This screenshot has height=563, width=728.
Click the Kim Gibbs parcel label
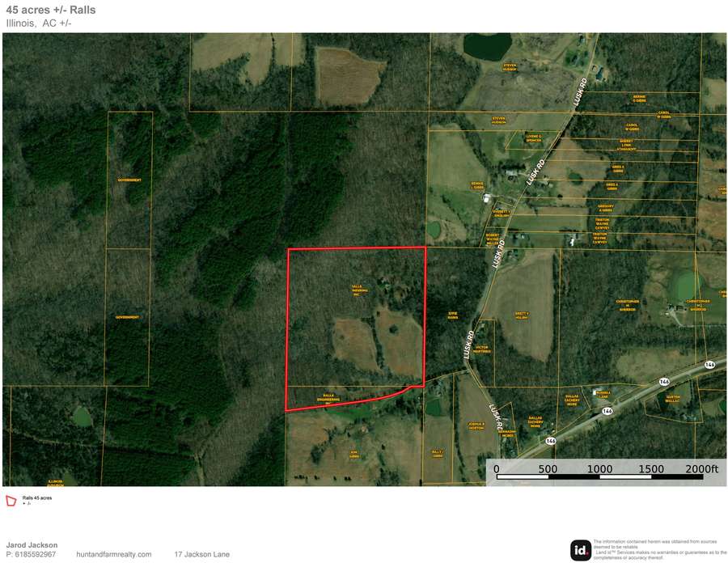(353, 454)
